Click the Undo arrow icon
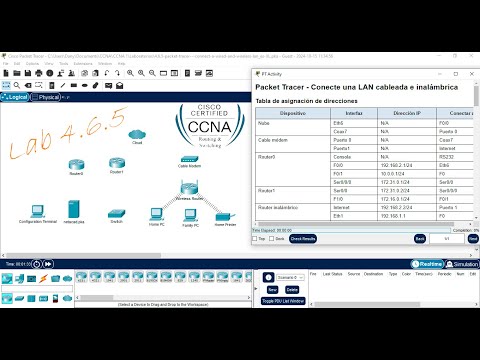 107,73
